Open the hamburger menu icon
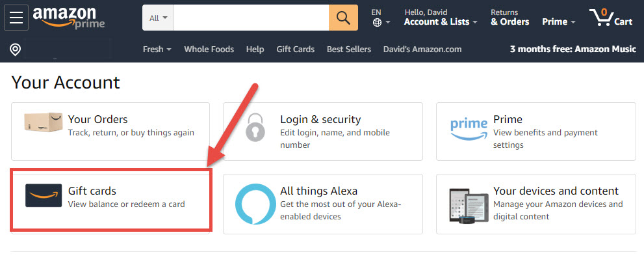 pyautogui.click(x=16, y=18)
